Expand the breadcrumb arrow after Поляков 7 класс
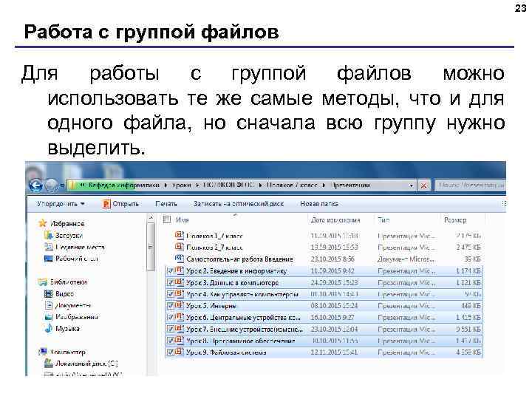This screenshot has width=532, height=399. tap(324, 185)
